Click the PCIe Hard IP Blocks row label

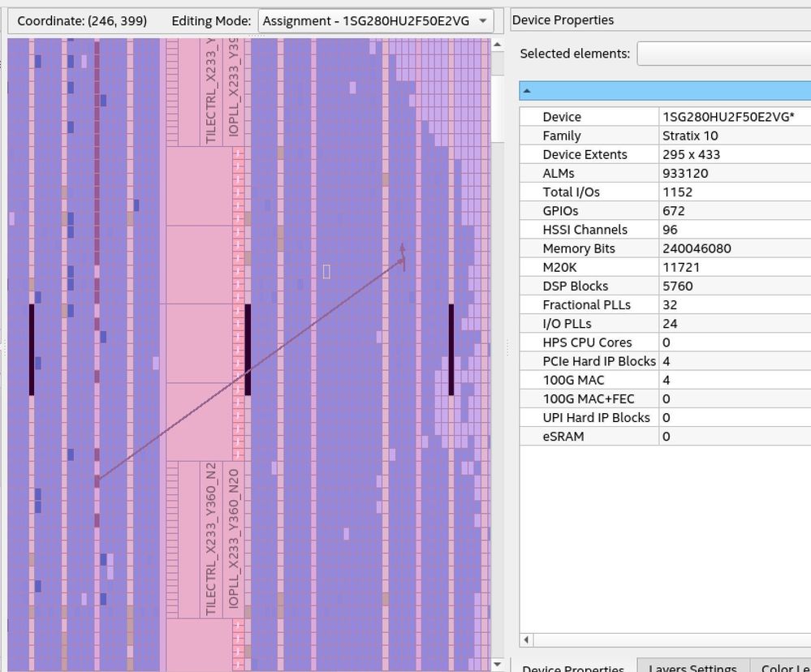point(599,361)
